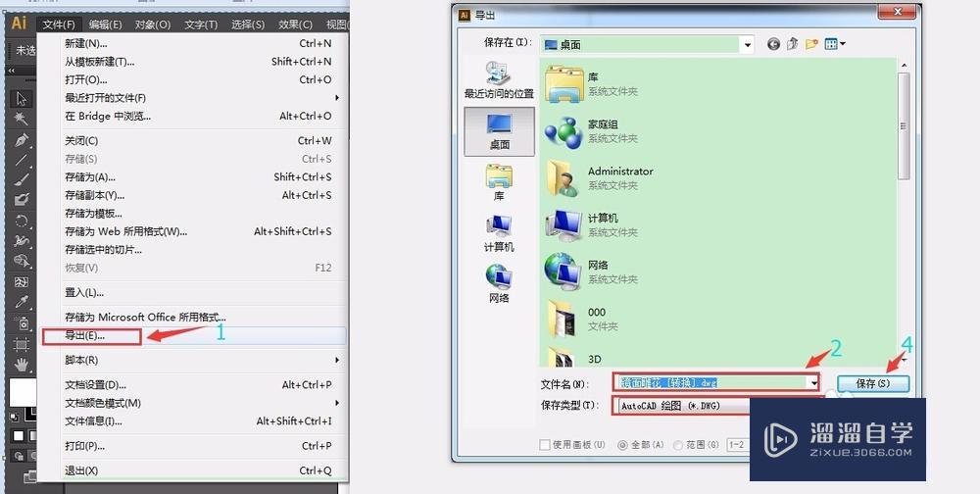Select the 全部(A) radio button

622,445
